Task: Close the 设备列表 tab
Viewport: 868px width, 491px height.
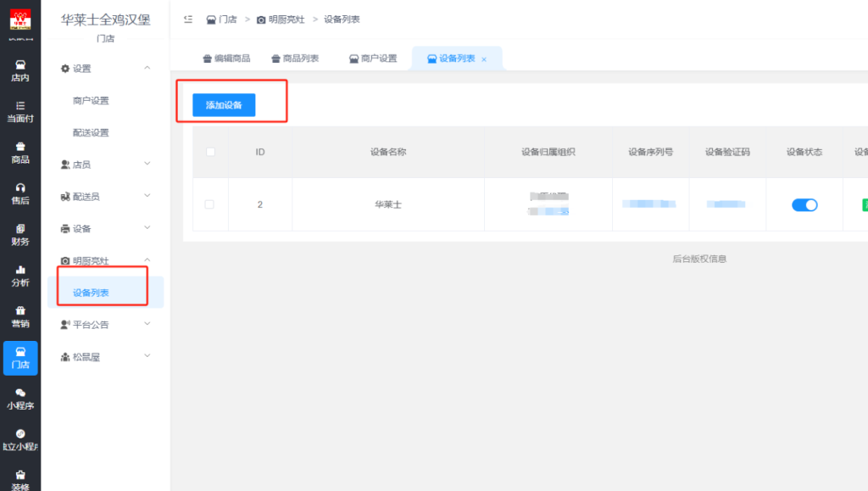Action: [x=484, y=59]
